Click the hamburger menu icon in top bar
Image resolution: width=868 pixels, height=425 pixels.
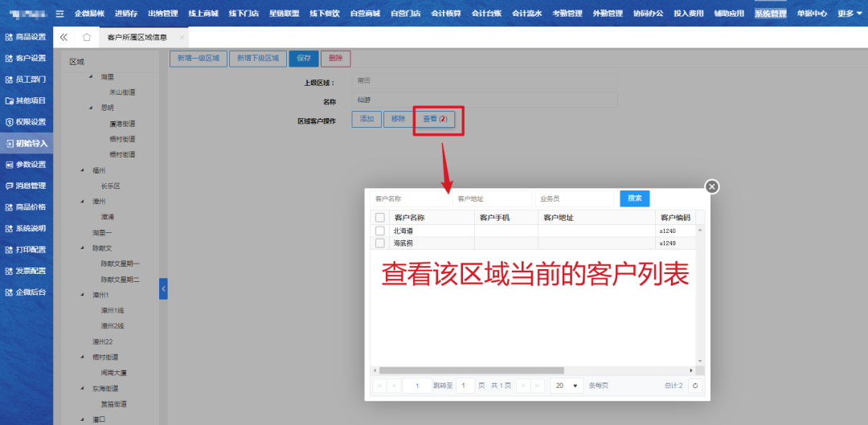click(x=59, y=14)
